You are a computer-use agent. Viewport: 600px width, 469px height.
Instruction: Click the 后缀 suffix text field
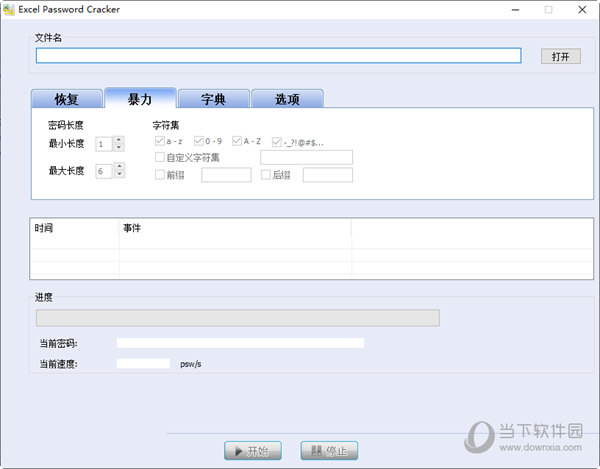pos(328,175)
